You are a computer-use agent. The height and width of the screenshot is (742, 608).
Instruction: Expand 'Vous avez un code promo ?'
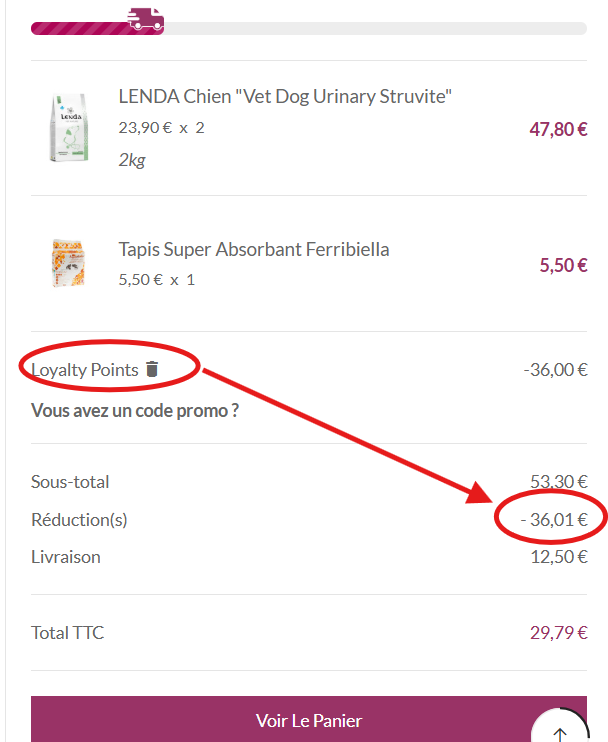point(135,410)
